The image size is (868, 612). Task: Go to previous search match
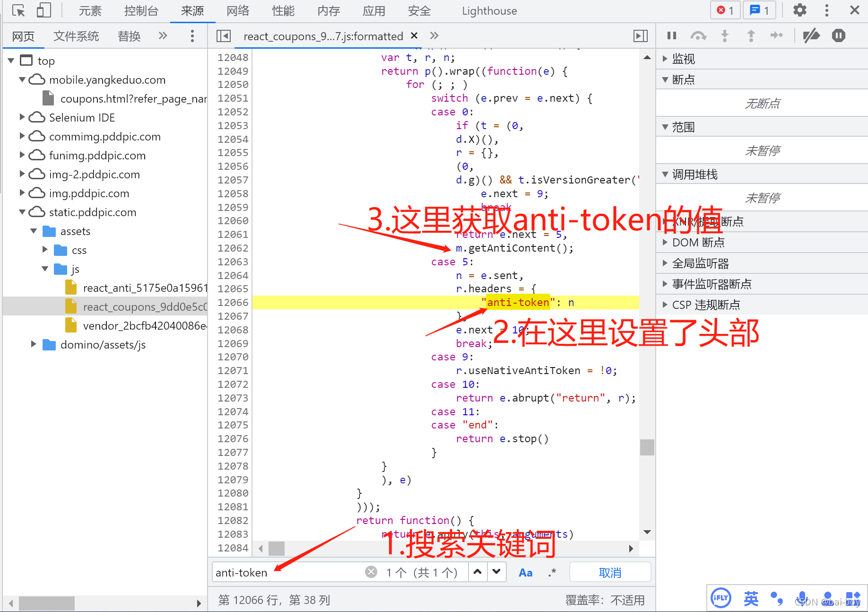pyautogui.click(x=477, y=572)
